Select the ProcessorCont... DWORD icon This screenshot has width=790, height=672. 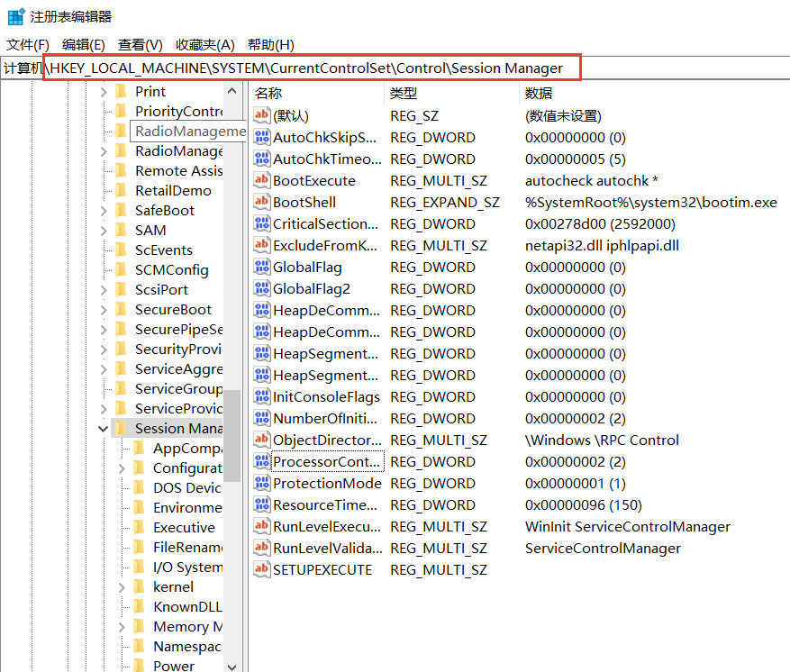pyautogui.click(x=261, y=462)
